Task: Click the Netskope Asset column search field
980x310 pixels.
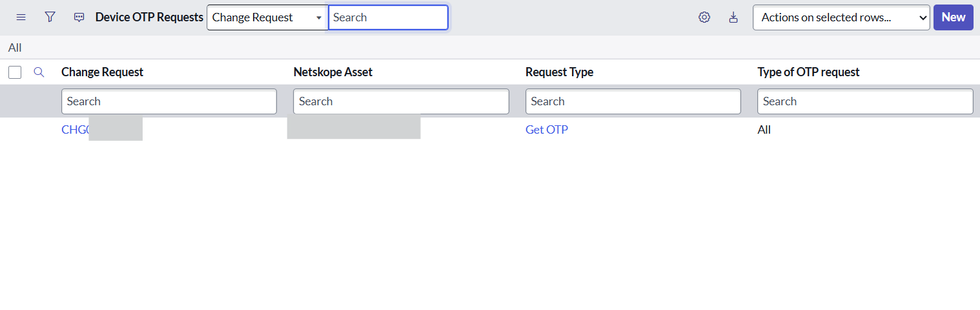Action: point(401,101)
